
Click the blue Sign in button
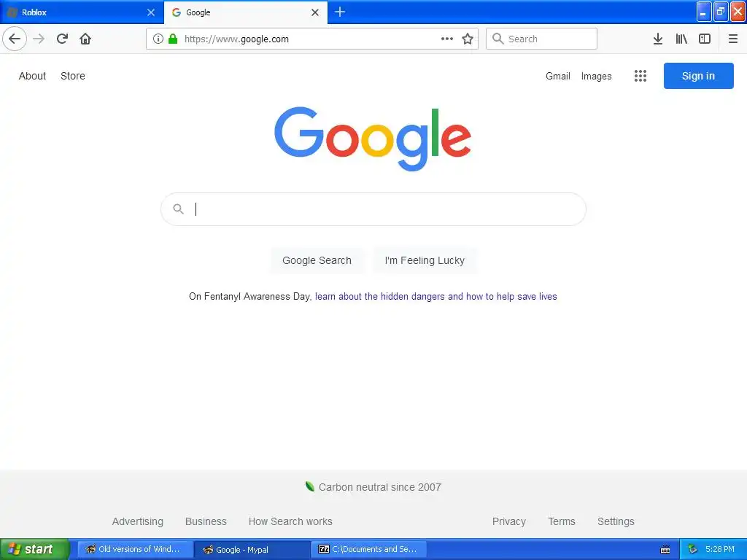tap(698, 76)
